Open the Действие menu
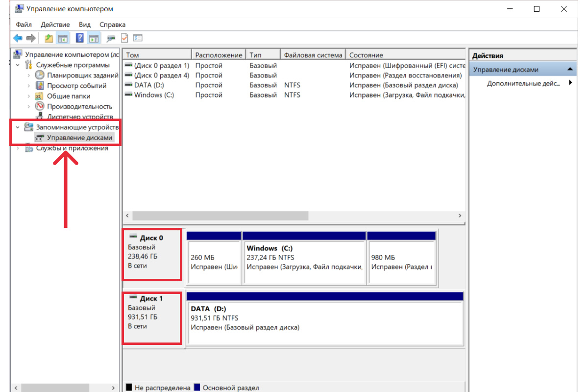The height and width of the screenshot is (392, 588). pos(55,24)
